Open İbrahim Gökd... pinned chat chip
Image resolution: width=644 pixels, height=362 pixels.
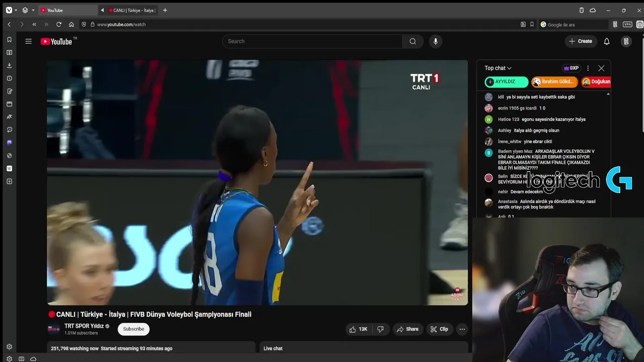[554, 81]
